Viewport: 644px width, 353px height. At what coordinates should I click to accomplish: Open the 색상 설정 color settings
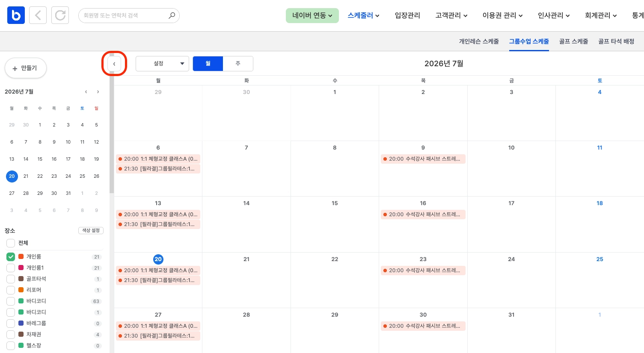[x=91, y=230]
